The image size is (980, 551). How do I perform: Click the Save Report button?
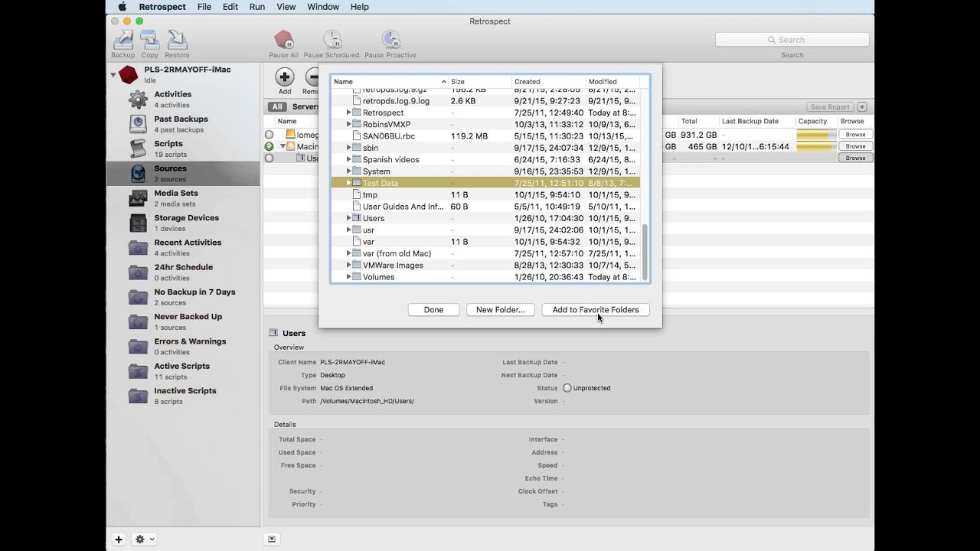pos(830,107)
